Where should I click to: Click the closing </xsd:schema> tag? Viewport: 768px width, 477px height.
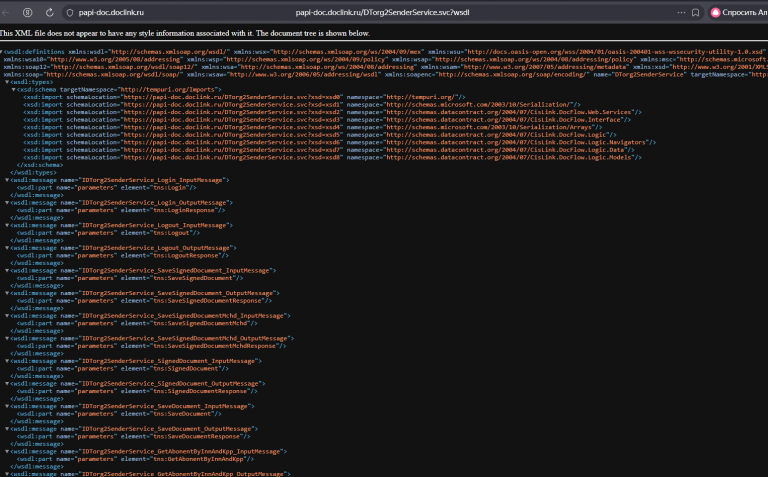[40, 165]
